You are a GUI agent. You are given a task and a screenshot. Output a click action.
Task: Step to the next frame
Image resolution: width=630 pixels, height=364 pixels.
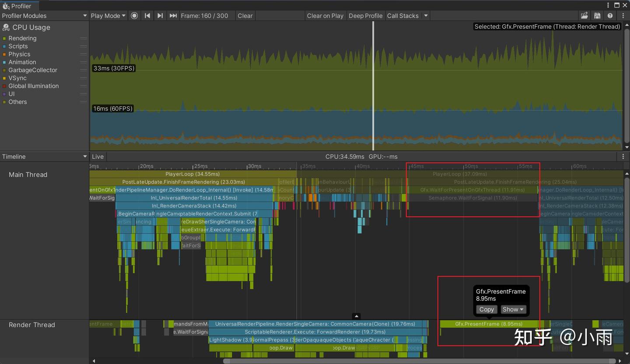click(160, 16)
